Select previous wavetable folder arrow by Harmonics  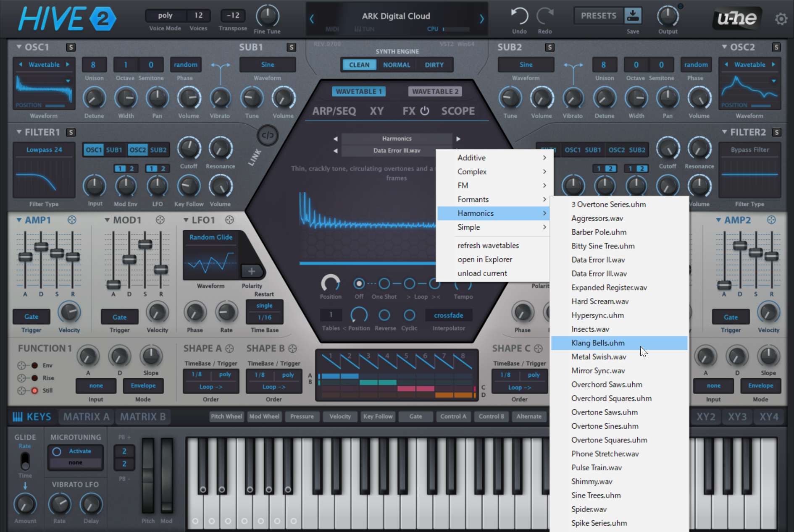(x=335, y=139)
